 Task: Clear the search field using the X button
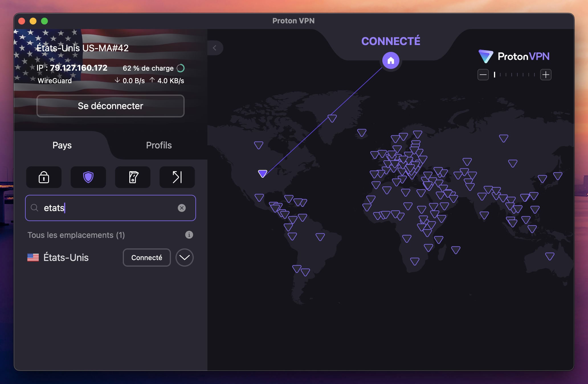[182, 208]
